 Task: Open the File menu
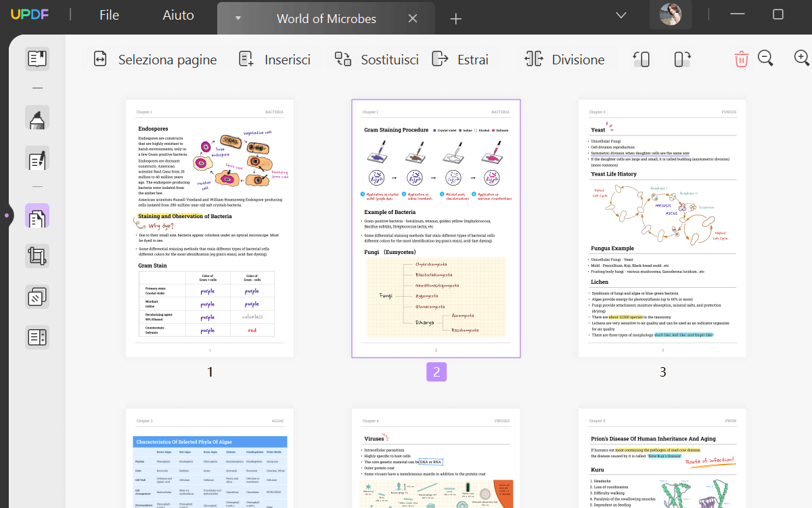coord(109,15)
